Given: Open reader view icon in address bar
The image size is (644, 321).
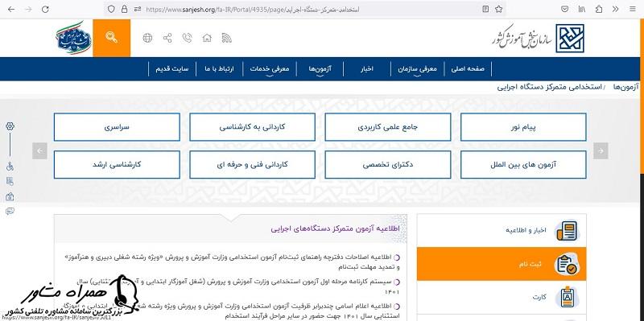Looking at the screenshot, I should [x=485, y=9].
